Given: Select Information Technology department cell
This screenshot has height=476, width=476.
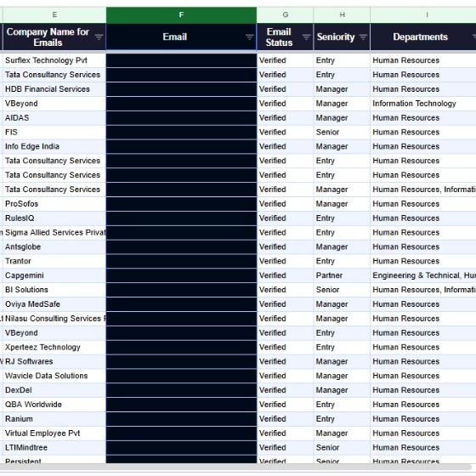Looking at the screenshot, I should point(423,104).
